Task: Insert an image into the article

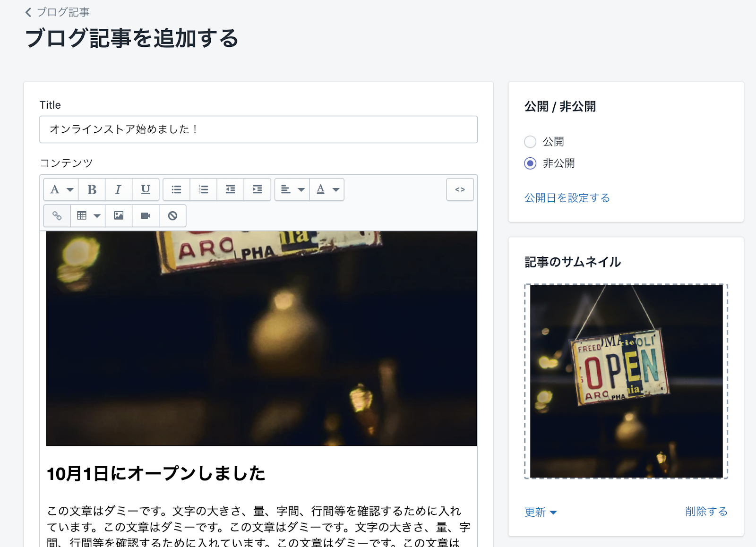Action: pyautogui.click(x=119, y=216)
